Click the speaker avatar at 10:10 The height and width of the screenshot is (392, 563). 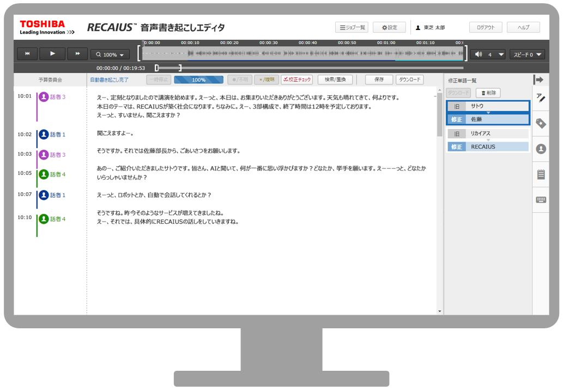[x=44, y=219]
